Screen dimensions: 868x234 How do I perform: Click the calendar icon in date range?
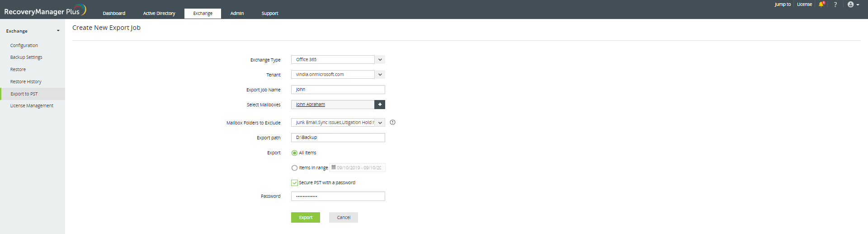click(x=334, y=167)
